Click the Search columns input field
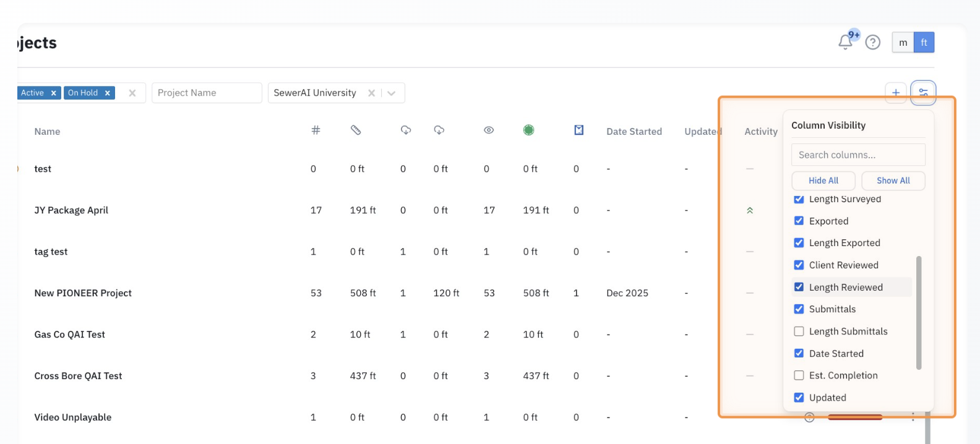The image size is (980, 444). pyautogui.click(x=858, y=155)
